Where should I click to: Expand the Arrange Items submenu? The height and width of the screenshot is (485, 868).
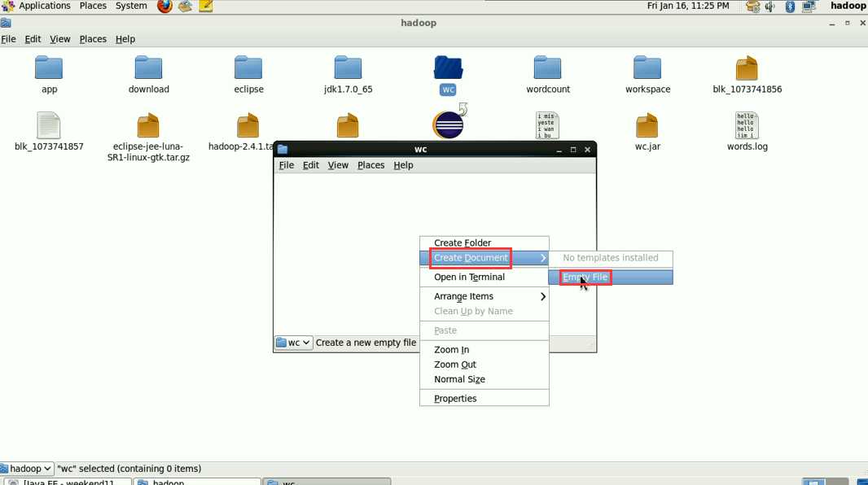click(484, 296)
